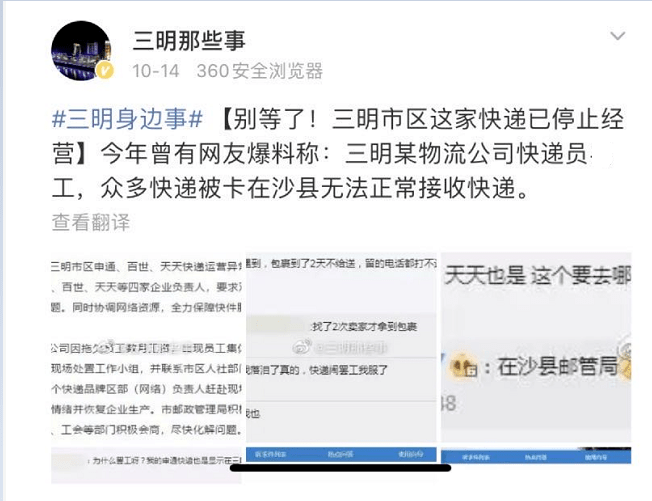Image resolution: width=652 pixels, height=501 pixels.
Task: Open the 360安全浏览器 source link
Action: click(x=259, y=71)
